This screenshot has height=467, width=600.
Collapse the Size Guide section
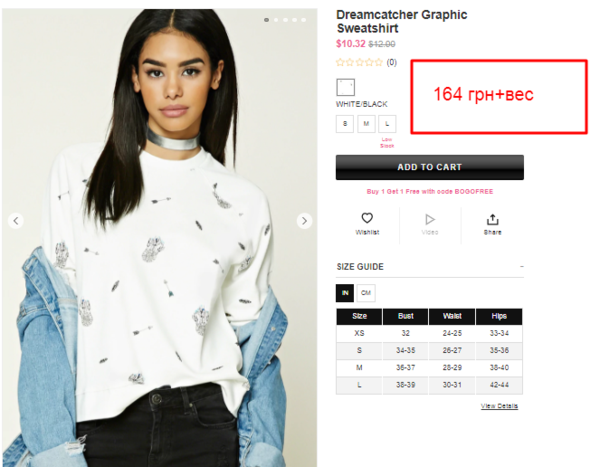coord(522,266)
